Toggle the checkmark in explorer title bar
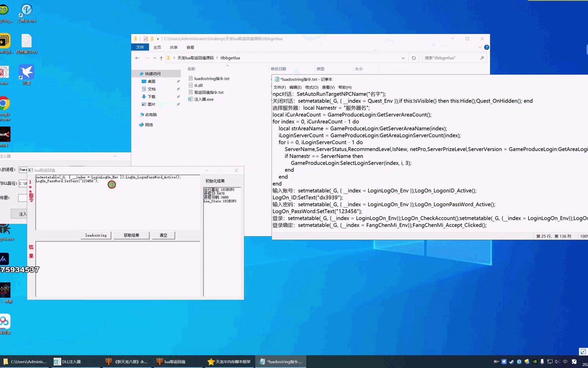This screenshot has height=368, width=588. 145,39
